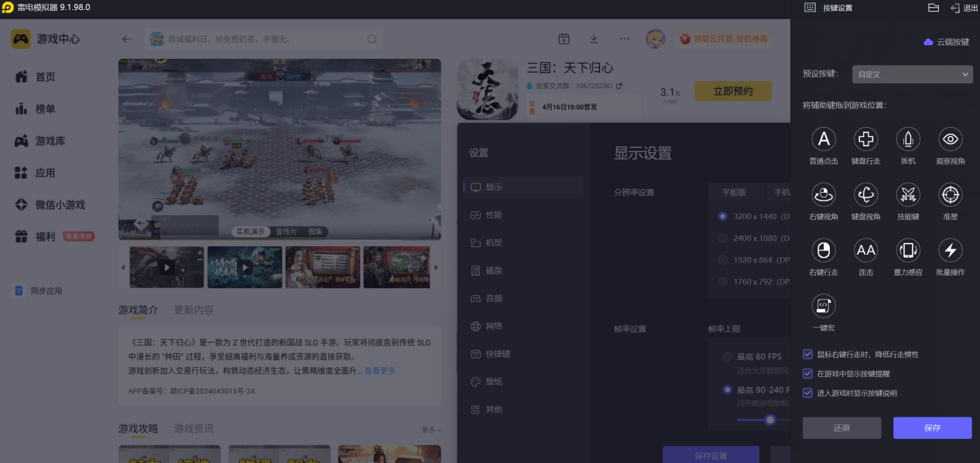Toggle 进入游戏时显示按键说明 checkbox
980x463 pixels.
pyautogui.click(x=808, y=393)
